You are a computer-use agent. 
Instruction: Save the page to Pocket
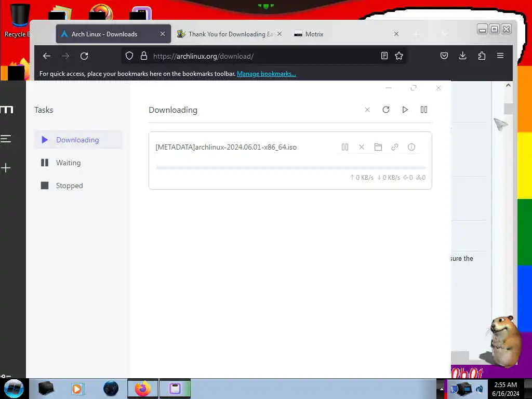[x=444, y=56]
